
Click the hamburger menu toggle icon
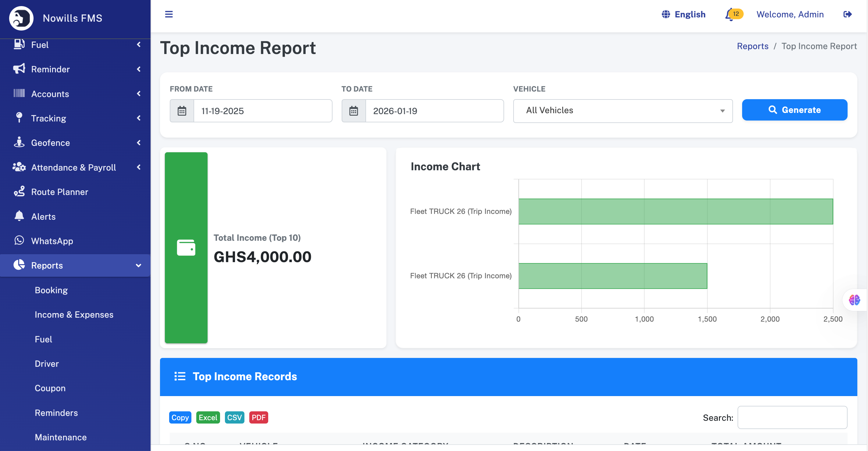(x=169, y=14)
